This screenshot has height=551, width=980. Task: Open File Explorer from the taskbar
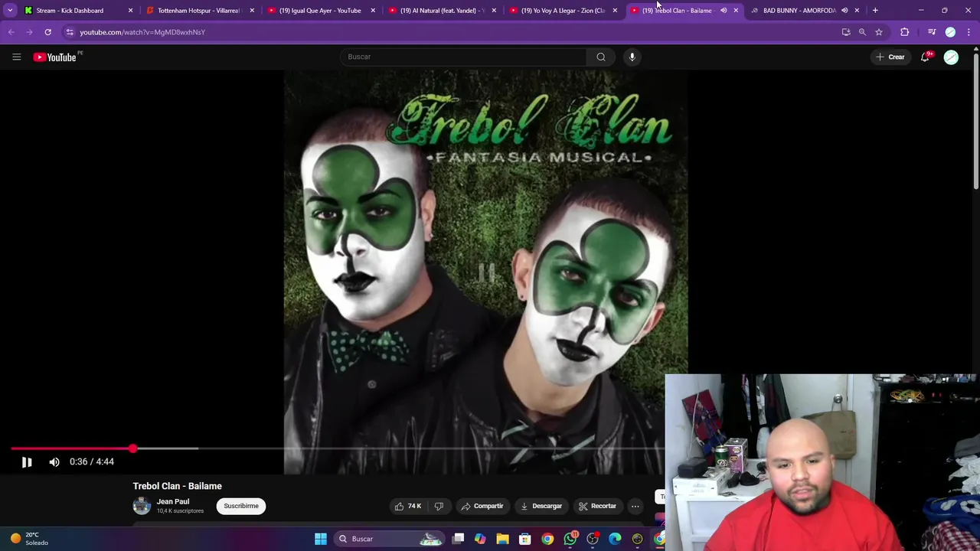[x=502, y=539]
